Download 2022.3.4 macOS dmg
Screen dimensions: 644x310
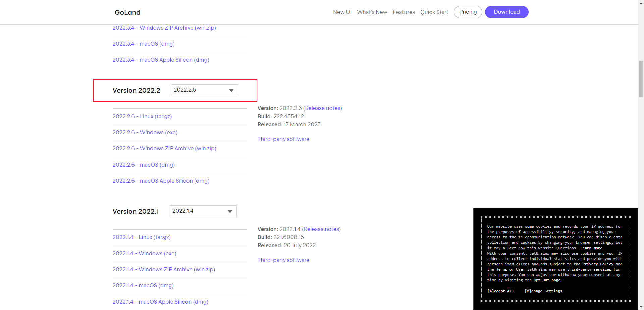coord(144,44)
